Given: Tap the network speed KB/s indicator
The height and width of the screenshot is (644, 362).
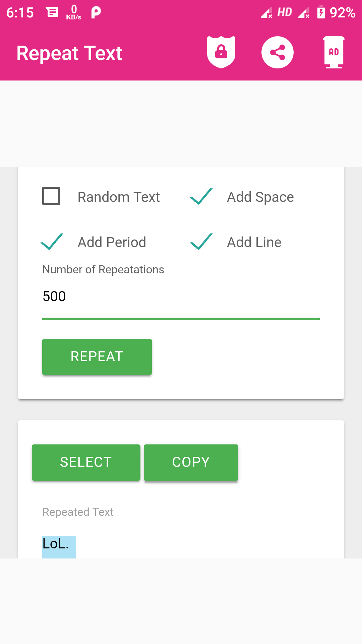Looking at the screenshot, I should (x=74, y=13).
